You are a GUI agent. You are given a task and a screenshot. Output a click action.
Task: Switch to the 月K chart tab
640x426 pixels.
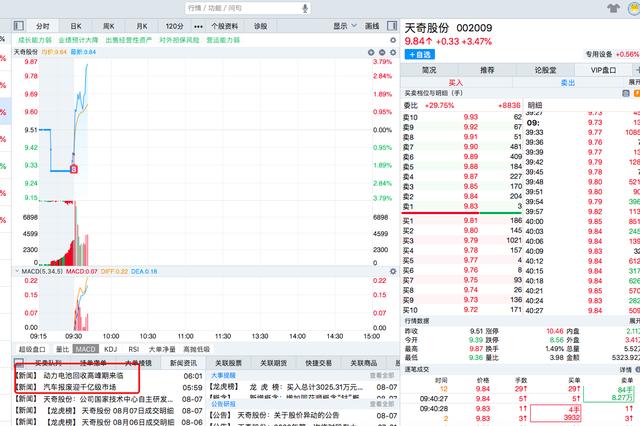tap(142, 26)
